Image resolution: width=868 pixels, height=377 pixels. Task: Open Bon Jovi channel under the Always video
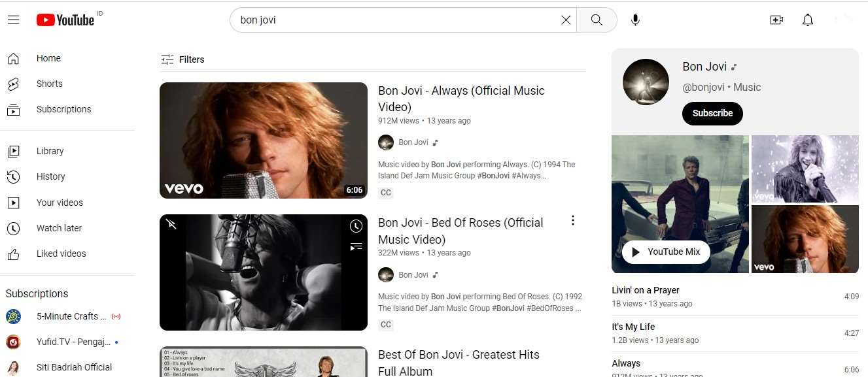point(413,142)
